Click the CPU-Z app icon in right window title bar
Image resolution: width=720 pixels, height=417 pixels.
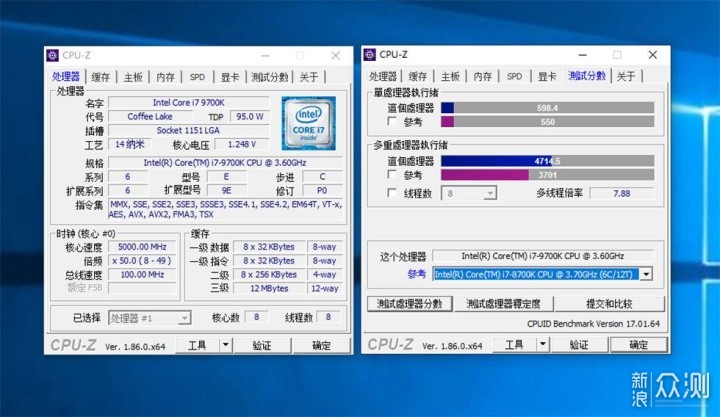[x=370, y=55]
